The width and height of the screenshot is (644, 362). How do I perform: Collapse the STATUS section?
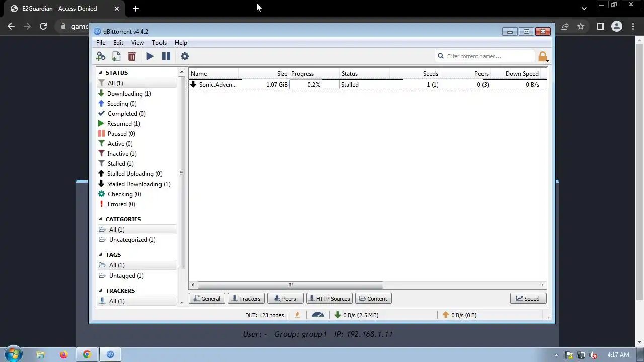[x=100, y=73]
